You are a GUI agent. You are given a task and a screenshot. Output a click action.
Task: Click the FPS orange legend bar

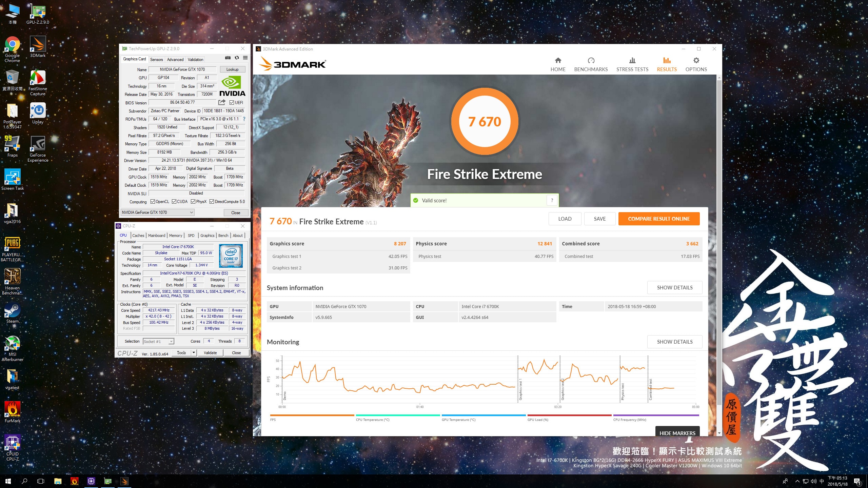point(312,415)
